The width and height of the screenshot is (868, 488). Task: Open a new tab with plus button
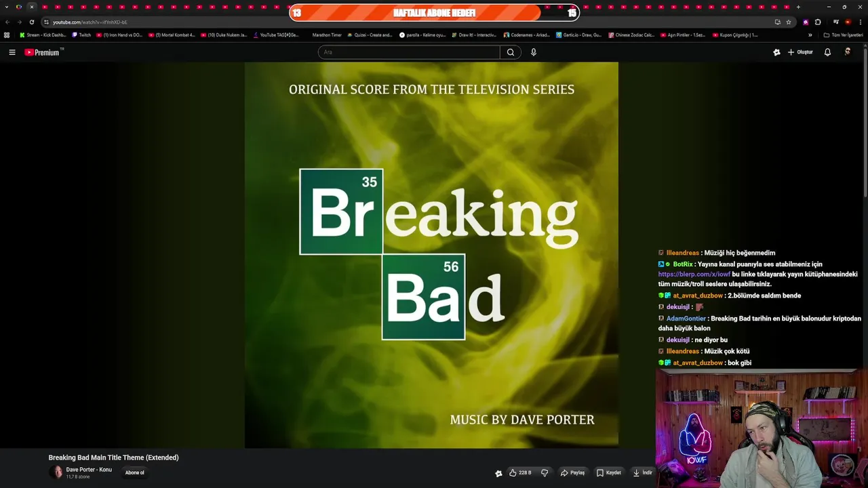tap(798, 7)
